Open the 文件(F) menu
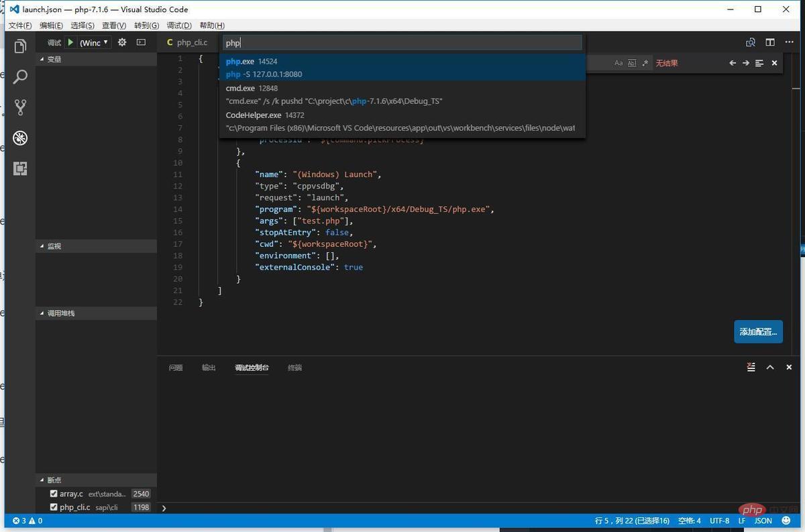 tap(20, 25)
